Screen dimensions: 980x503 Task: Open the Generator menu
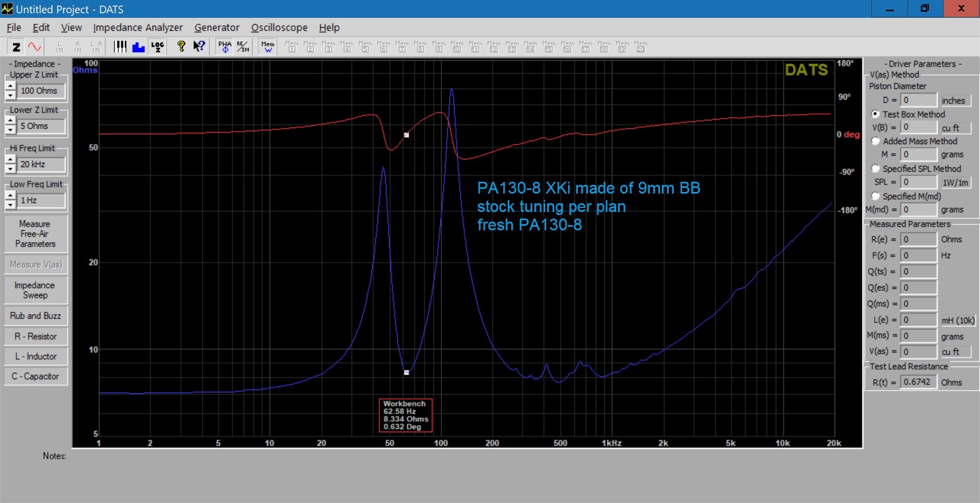click(x=217, y=28)
